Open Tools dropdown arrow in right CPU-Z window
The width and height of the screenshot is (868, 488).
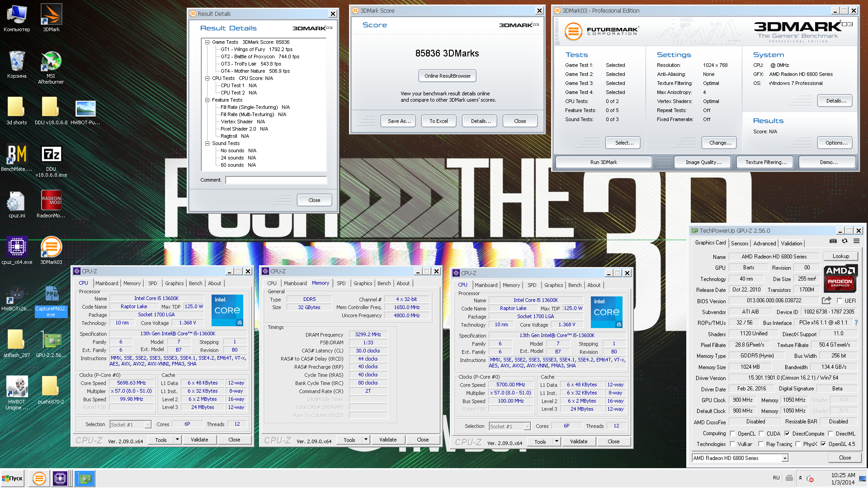tap(557, 441)
